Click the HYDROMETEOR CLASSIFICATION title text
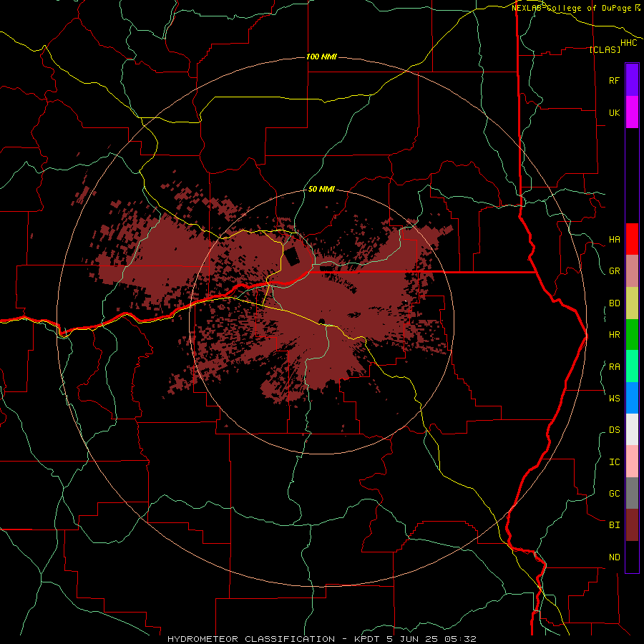Image resolution: width=644 pixels, height=644 pixels. click(x=251, y=639)
